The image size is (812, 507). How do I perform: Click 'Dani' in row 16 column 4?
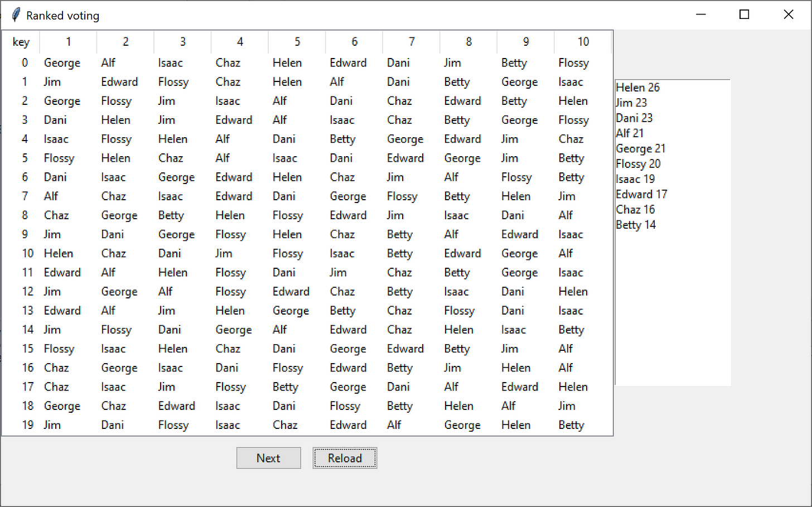pyautogui.click(x=226, y=368)
